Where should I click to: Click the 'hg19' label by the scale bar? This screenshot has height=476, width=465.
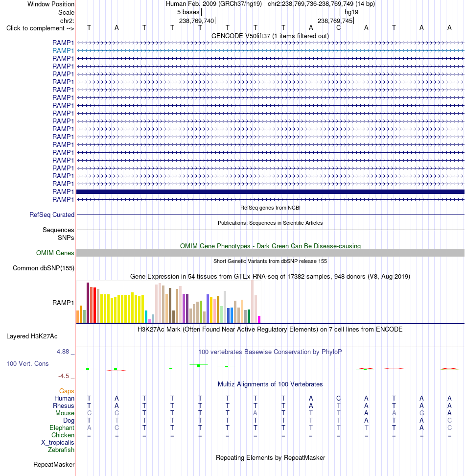[351, 12]
